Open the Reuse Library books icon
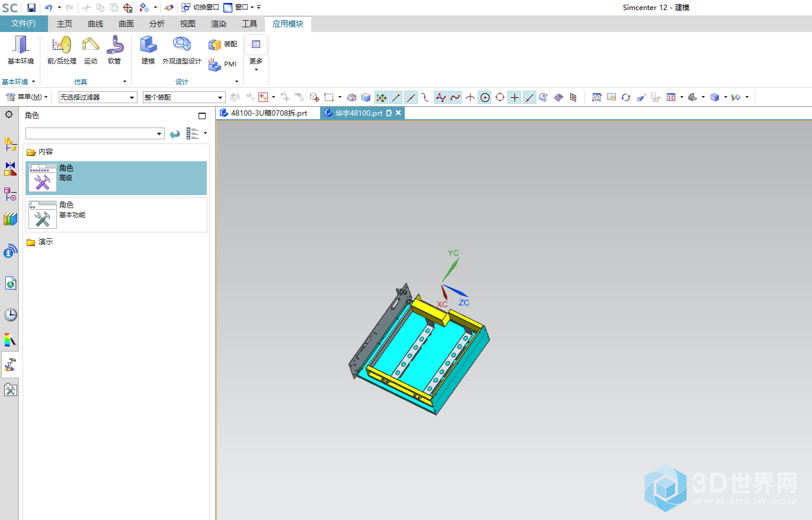The image size is (812, 520). click(x=10, y=219)
